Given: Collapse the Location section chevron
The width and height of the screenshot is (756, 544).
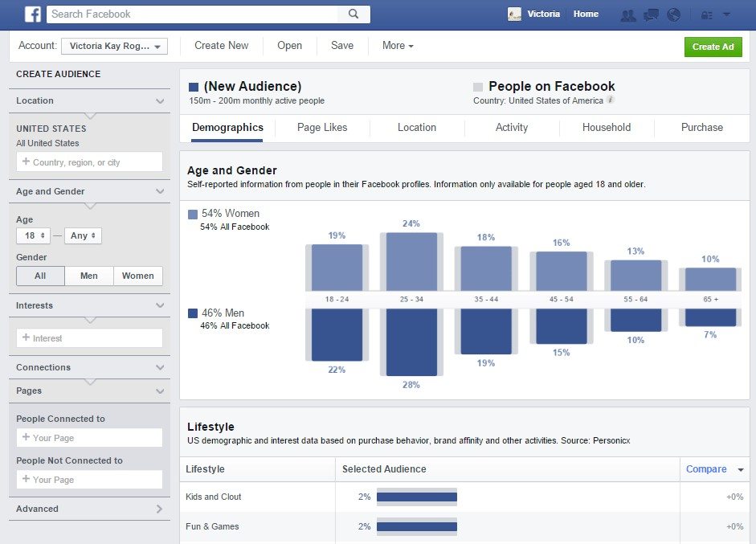Looking at the screenshot, I should [160, 100].
